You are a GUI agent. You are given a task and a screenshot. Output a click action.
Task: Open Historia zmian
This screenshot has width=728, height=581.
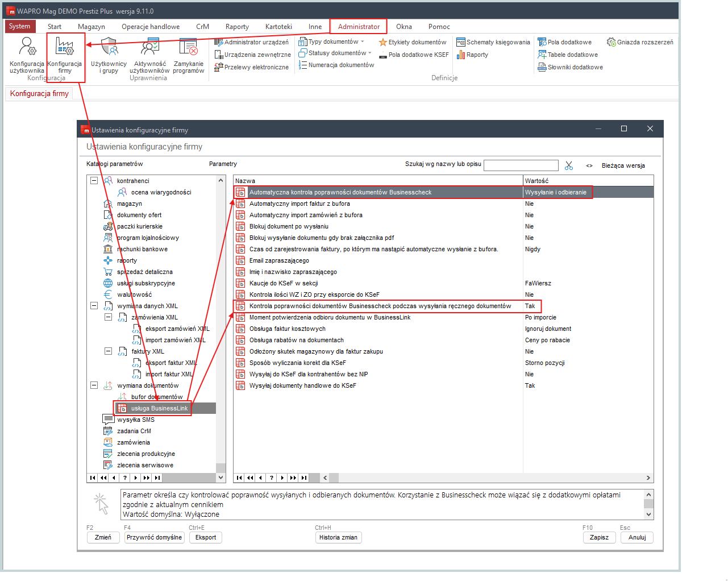(x=338, y=537)
